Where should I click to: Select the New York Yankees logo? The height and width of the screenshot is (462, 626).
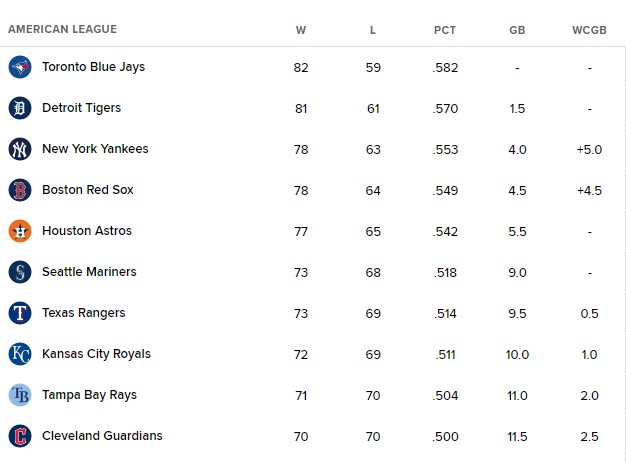tap(20, 149)
